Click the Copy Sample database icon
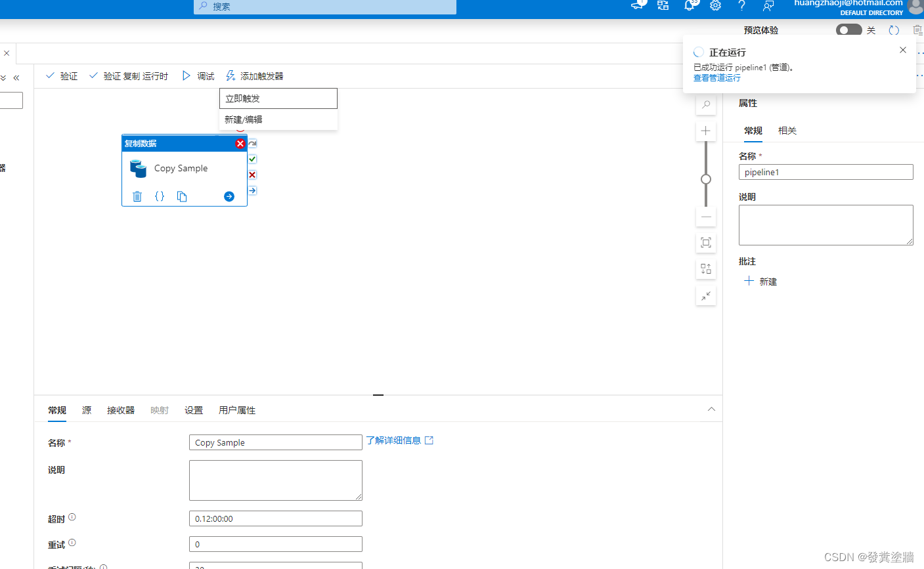The height and width of the screenshot is (569, 924). (138, 169)
